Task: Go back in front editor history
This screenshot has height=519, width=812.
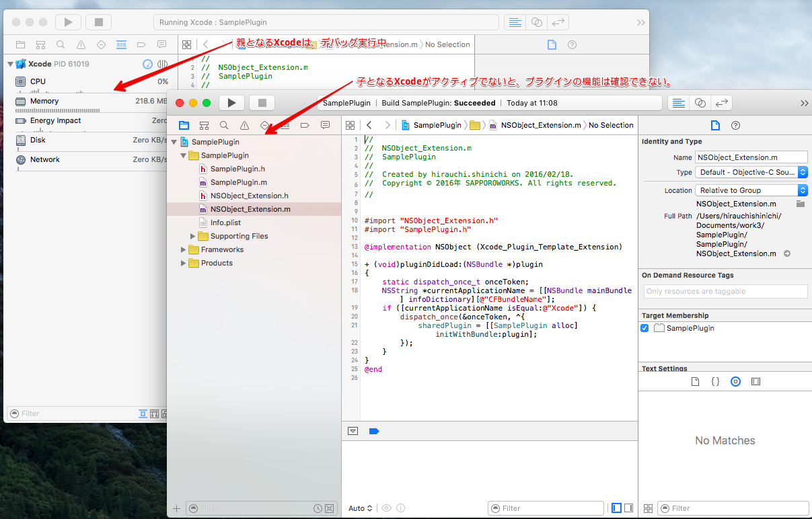Action: point(369,125)
